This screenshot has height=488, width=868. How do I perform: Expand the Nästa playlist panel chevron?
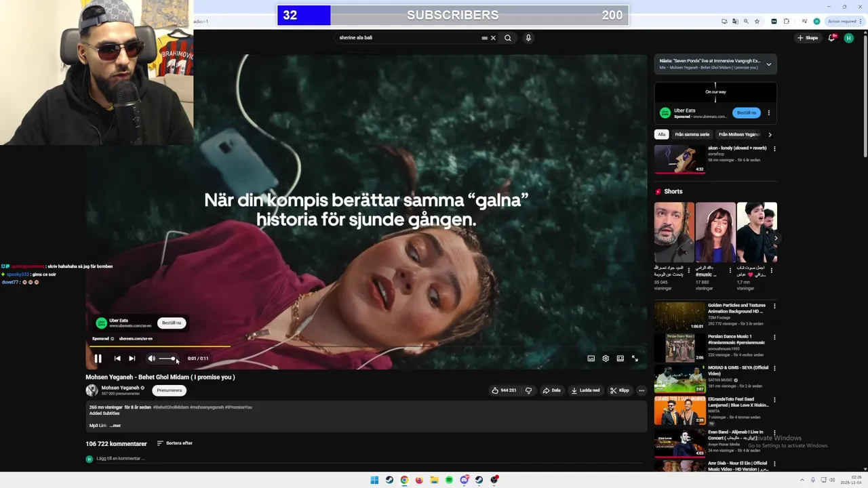(x=768, y=64)
